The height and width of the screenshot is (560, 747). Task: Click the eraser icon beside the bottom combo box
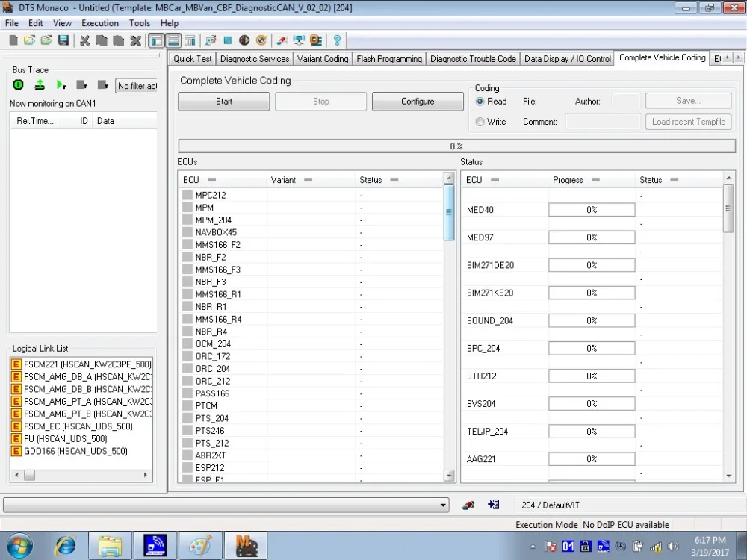(468, 505)
